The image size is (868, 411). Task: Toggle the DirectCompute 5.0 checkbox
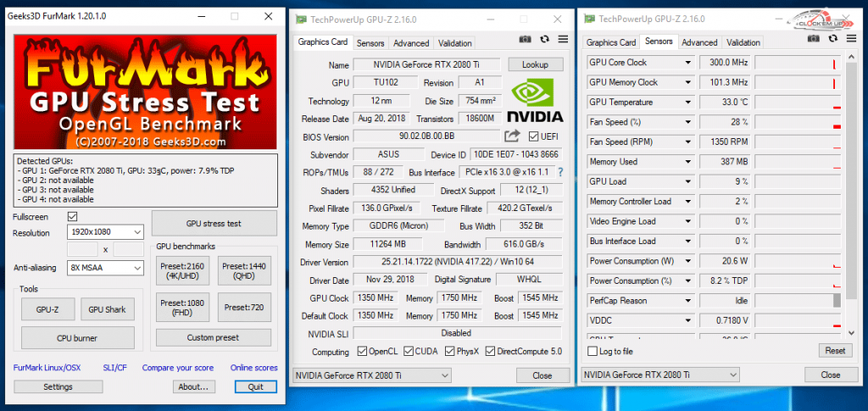pos(490,352)
